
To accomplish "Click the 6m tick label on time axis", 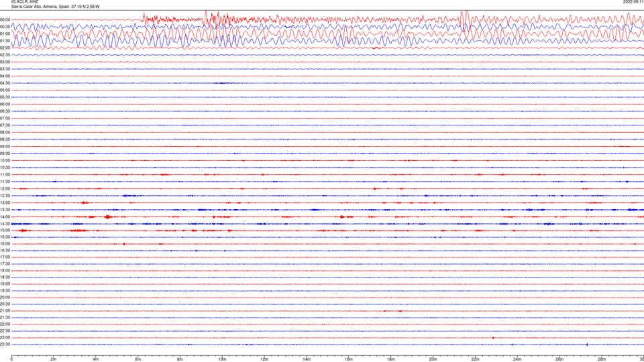I will [138, 359].
